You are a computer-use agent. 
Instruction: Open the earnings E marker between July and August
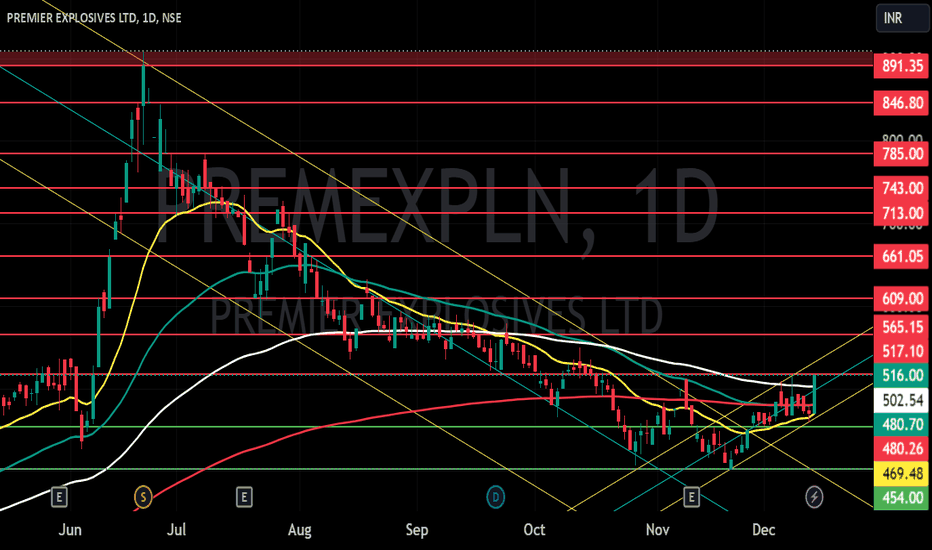point(244,496)
